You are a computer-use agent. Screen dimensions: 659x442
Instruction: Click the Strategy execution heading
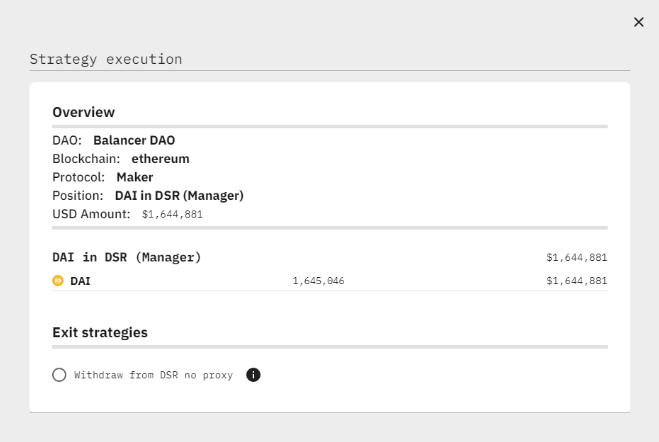pos(106,59)
